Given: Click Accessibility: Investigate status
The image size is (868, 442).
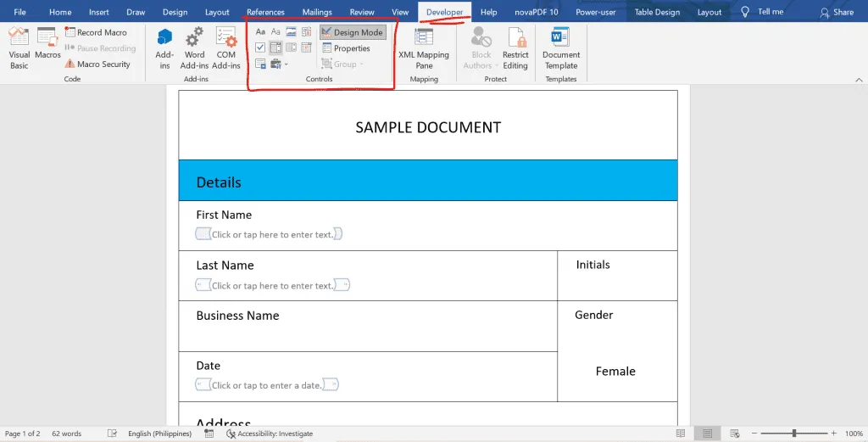Looking at the screenshot, I should (270, 434).
